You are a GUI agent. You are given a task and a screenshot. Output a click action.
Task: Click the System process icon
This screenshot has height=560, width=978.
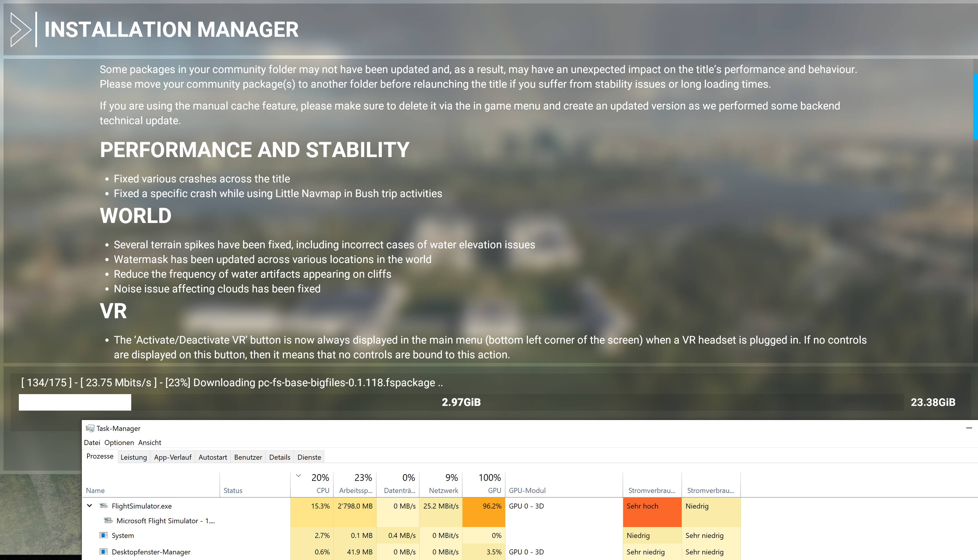point(104,535)
